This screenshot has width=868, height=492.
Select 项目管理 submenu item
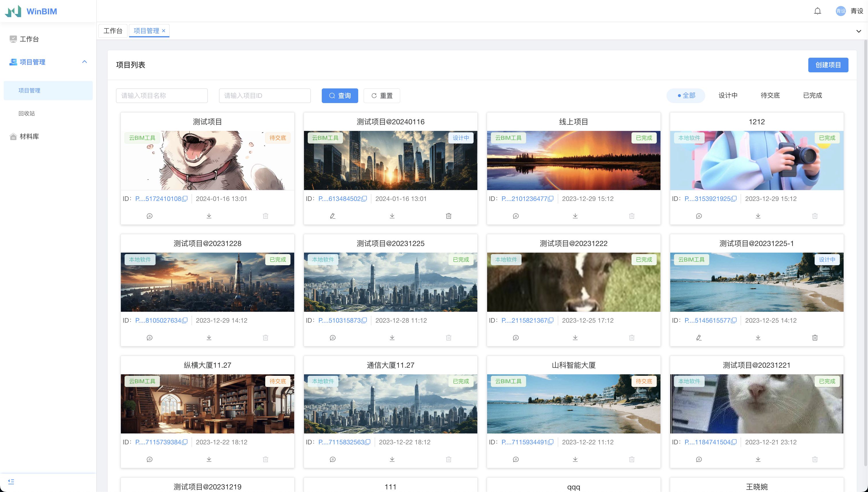(48, 90)
